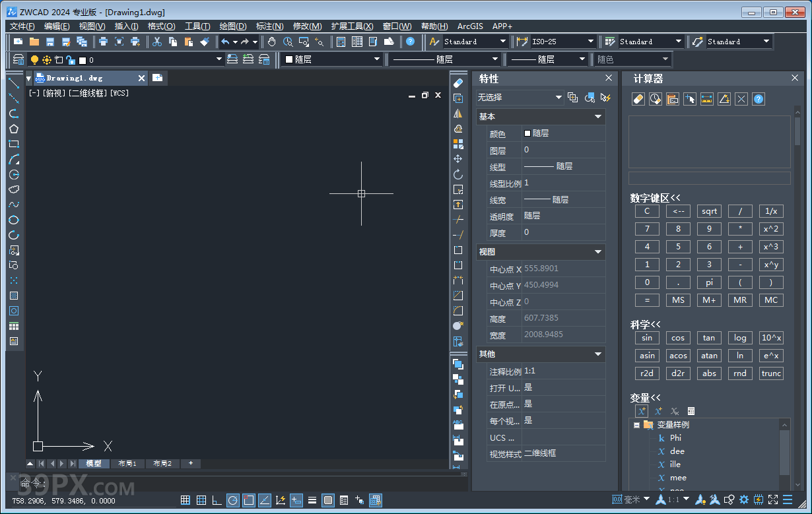This screenshot has width=812, height=514.
Task: Click the Erase tool in modify toolbar
Action: [x=458, y=83]
